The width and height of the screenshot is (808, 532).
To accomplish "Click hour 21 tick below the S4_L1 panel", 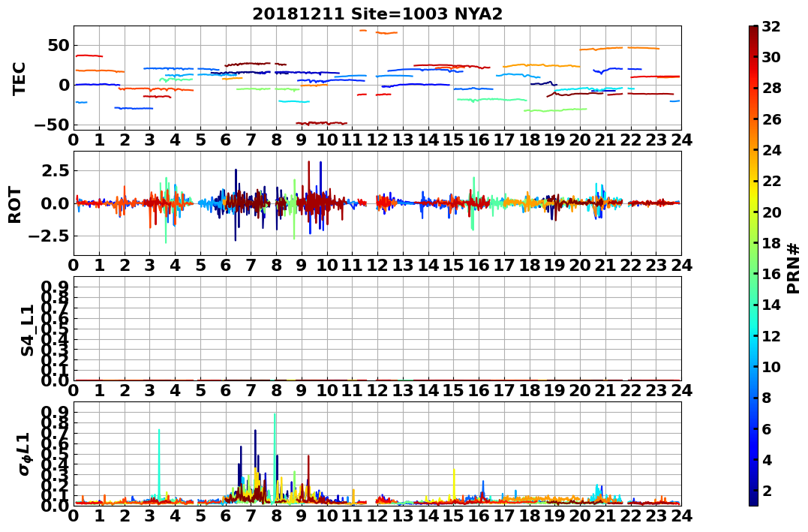I will [x=605, y=390].
